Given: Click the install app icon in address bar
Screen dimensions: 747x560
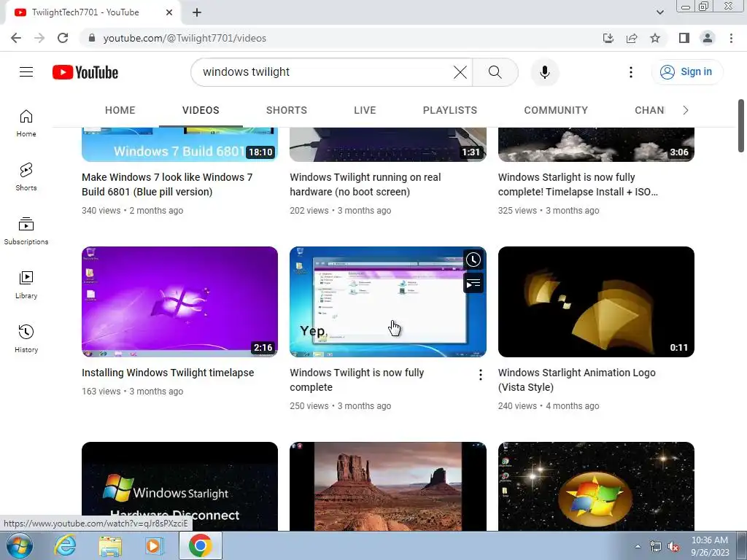Looking at the screenshot, I should coord(608,38).
